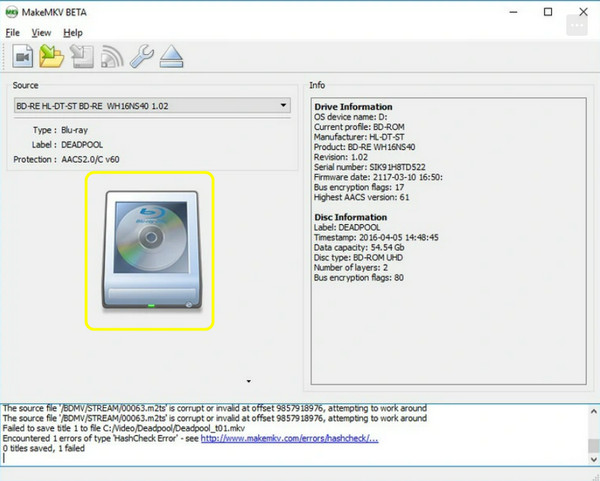Eject the disc using the eject icon
600x481 pixels.
171,56
